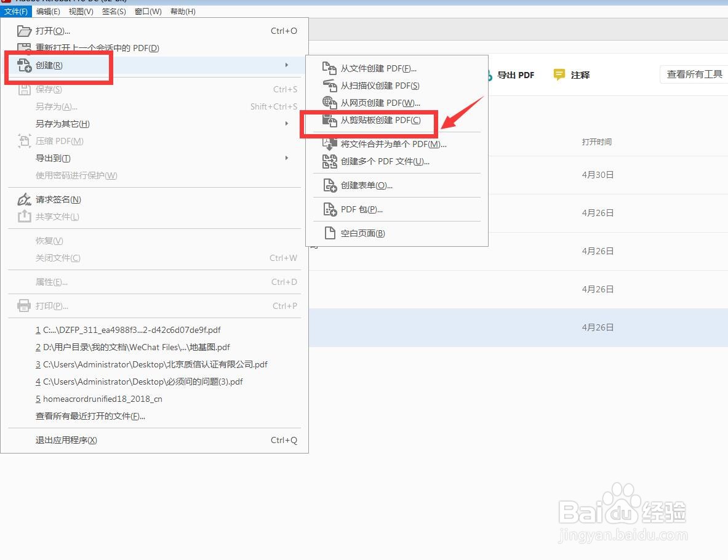Click the 打开时间 column header
Viewport: 728px width, 560px height.
point(596,142)
